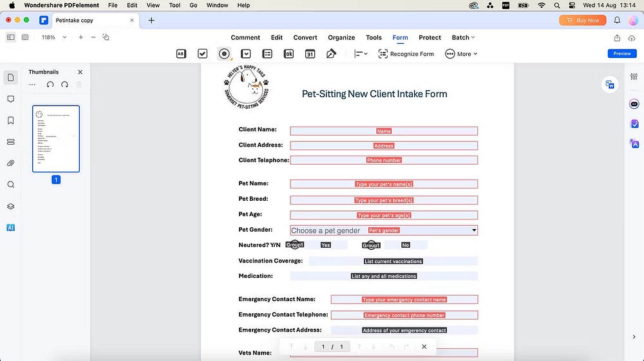Rotate page thumbnail counterclockwise
The image size is (644, 361).
50,84
